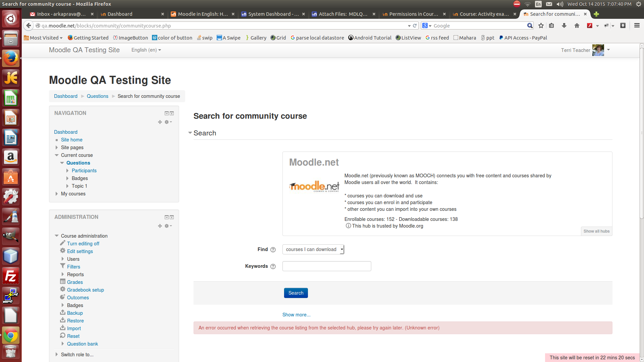644x362 pixels.
Task: Open LibreOffice Writer launcher icon
Action: click(x=11, y=137)
